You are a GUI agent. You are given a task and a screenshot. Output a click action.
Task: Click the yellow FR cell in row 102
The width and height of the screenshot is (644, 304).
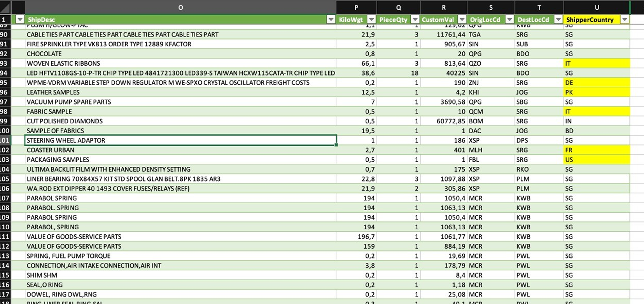pyautogui.click(x=597, y=150)
